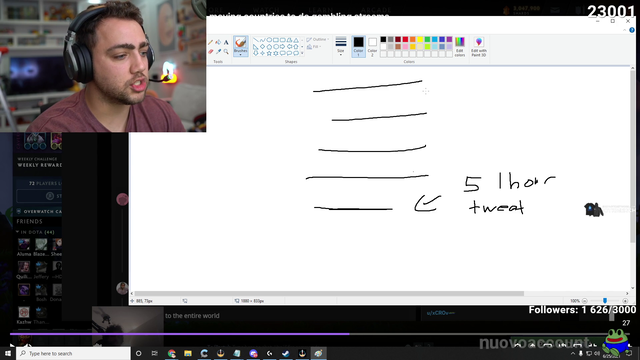The image size is (640, 360).
Task: Choose the Left arrow shape
Action: point(289,47)
